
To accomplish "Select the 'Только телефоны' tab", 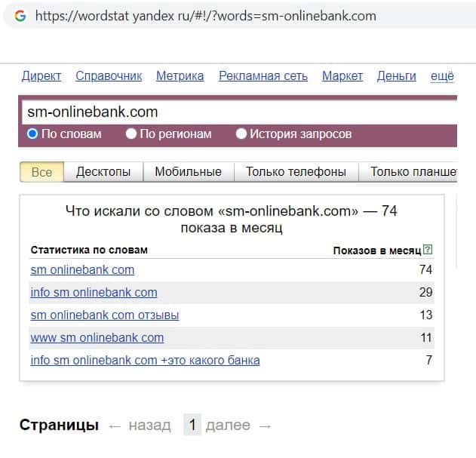I will point(296,172).
